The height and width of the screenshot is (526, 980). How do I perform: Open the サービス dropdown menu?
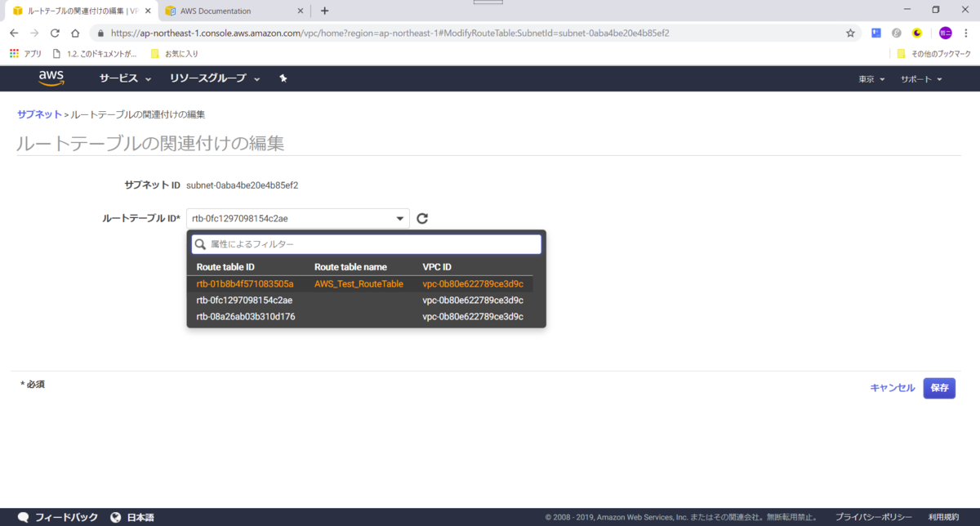(126, 78)
